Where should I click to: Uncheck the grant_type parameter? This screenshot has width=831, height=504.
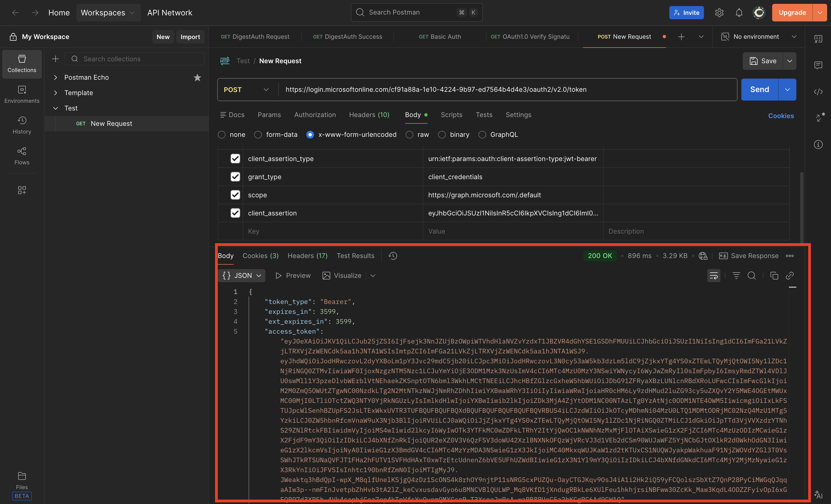[235, 177]
